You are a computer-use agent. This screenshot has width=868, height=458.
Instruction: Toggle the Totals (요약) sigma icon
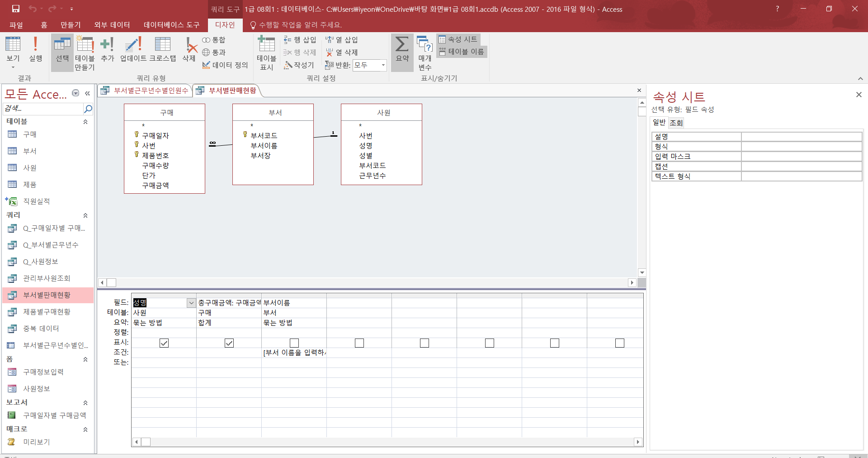coord(402,49)
